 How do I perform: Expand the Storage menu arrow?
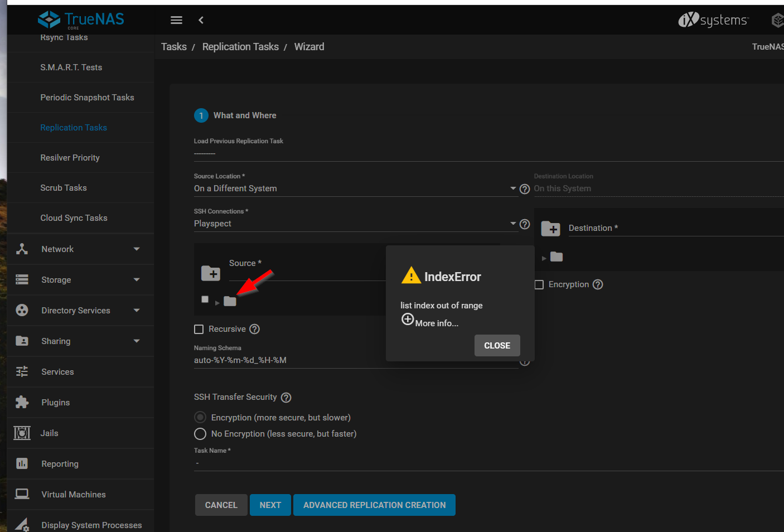click(x=137, y=280)
